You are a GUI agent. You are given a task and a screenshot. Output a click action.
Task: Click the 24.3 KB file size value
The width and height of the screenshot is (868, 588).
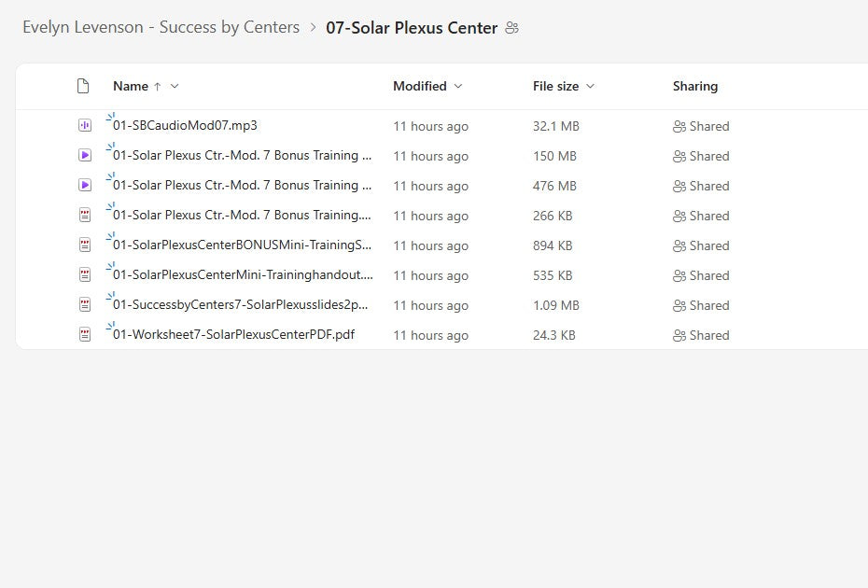coord(554,335)
